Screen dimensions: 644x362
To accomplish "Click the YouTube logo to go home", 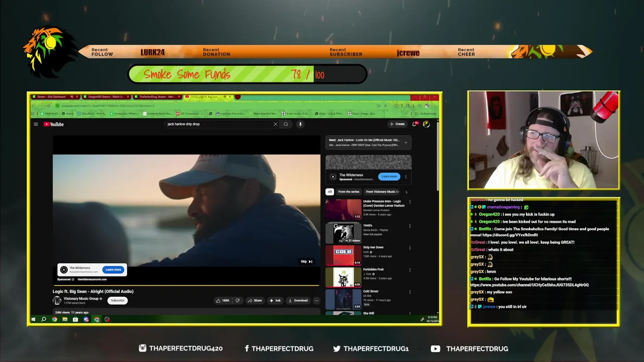I will (x=53, y=124).
